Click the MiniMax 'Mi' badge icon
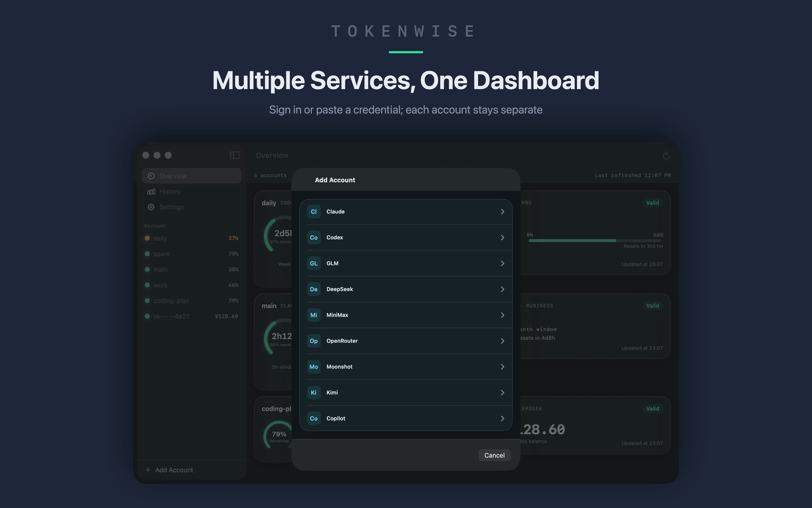 coord(314,315)
